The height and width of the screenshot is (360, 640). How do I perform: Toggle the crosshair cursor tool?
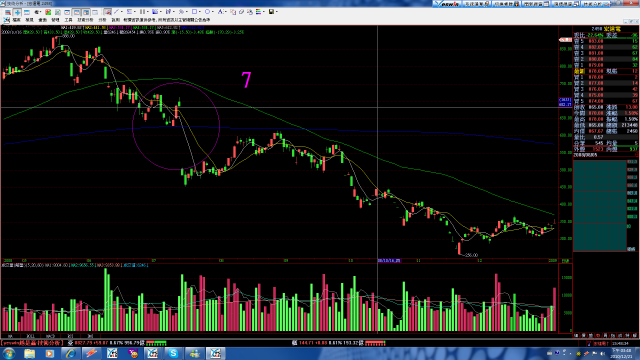(x=18, y=12)
